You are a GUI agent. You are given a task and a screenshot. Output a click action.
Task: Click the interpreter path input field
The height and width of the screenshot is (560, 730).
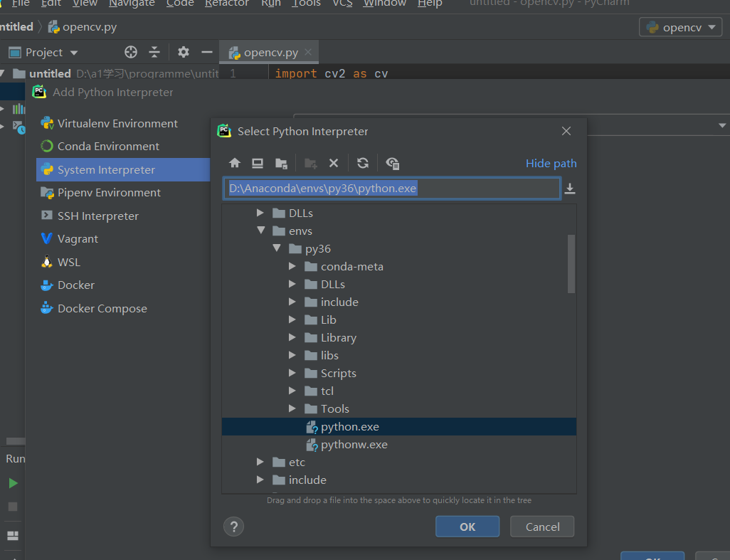point(391,189)
